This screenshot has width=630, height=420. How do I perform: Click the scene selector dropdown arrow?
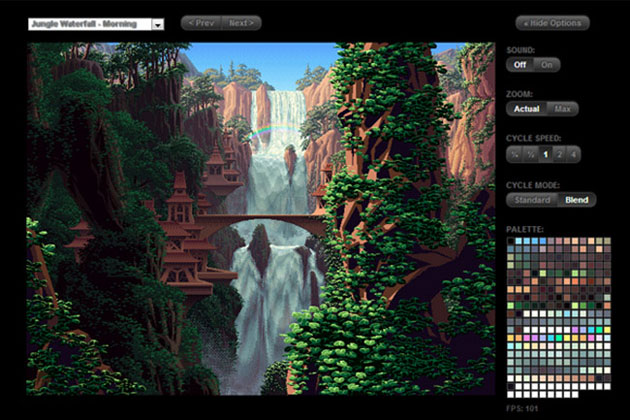158,25
